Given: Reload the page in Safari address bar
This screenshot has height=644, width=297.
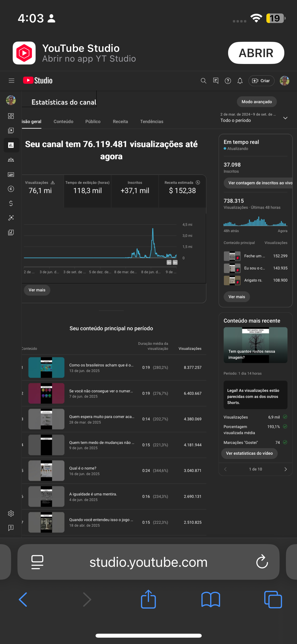Looking at the screenshot, I should [x=262, y=562].
